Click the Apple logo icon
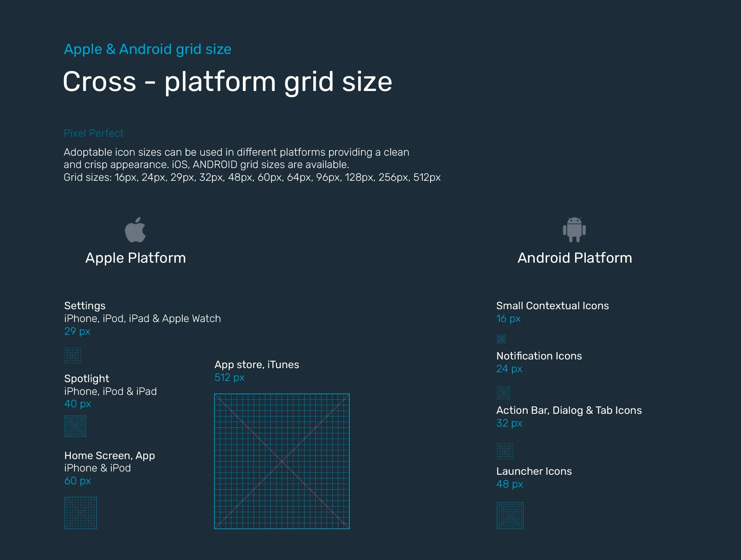741x560 pixels. point(135,230)
